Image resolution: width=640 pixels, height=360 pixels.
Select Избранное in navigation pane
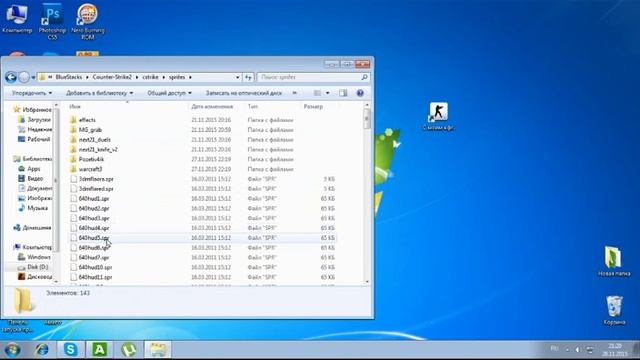pos(33,110)
